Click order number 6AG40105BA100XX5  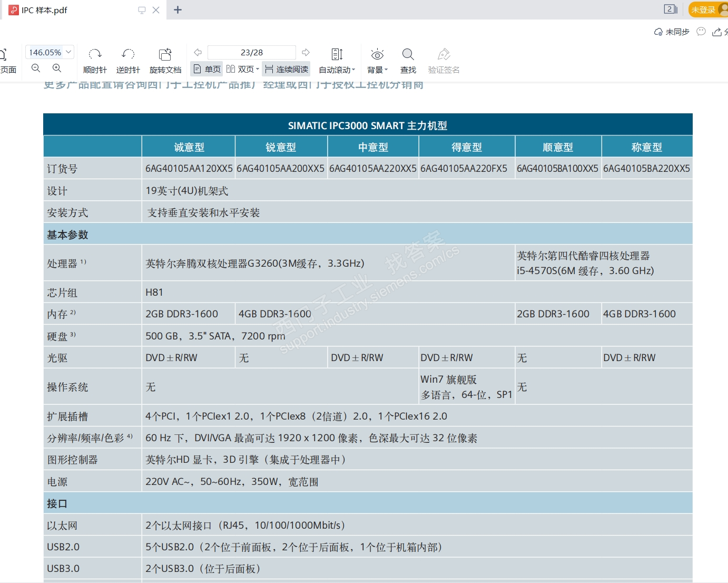(x=557, y=169)
